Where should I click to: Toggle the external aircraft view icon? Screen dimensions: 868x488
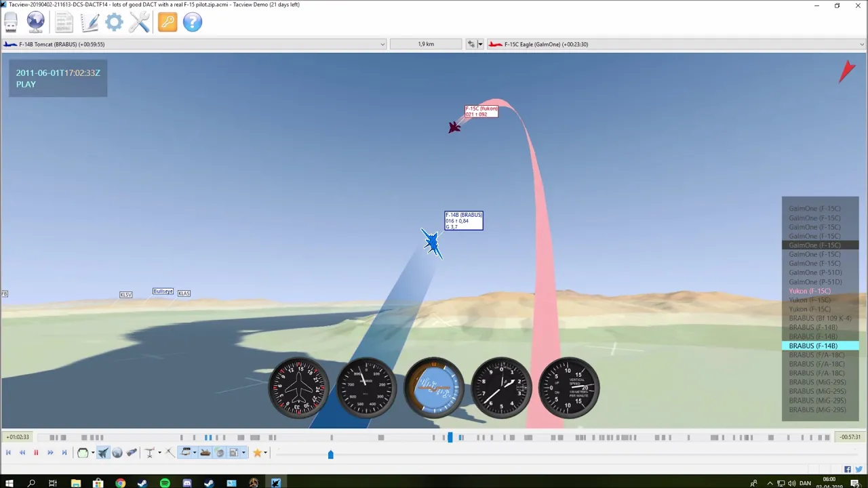coord(103,453)
